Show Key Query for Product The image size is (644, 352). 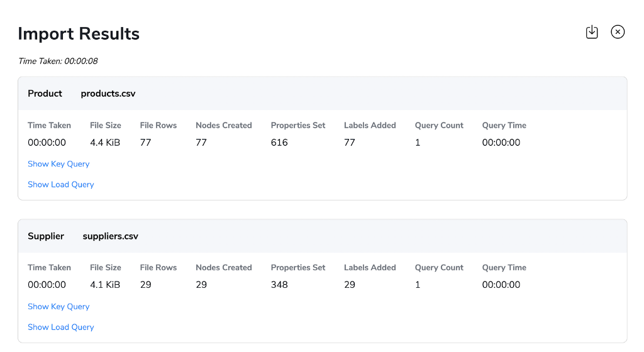[x=58, y=163]
